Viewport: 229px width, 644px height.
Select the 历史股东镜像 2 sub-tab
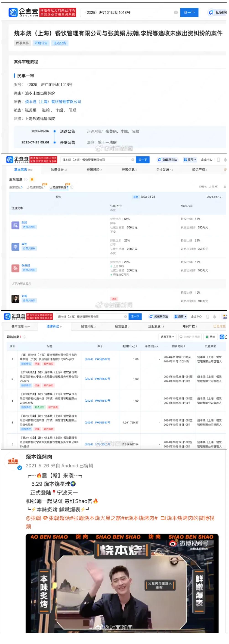click(x=59, y=187)
